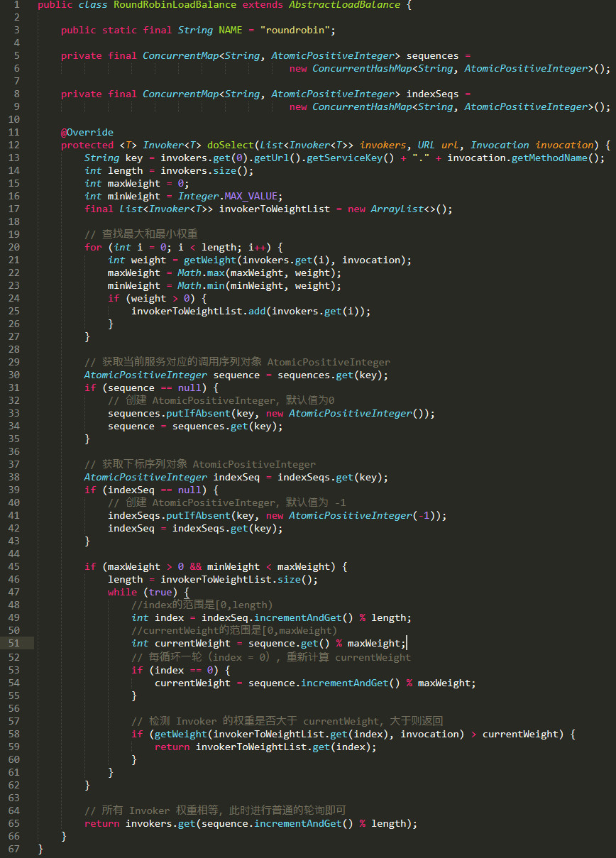Click line number 31 in the gutter
This screenshot has width=616, height=858.
coord(14,388)
